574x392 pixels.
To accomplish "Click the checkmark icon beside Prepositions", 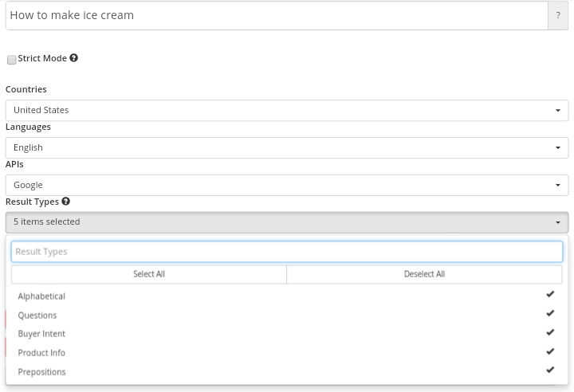I will (550, 370).
